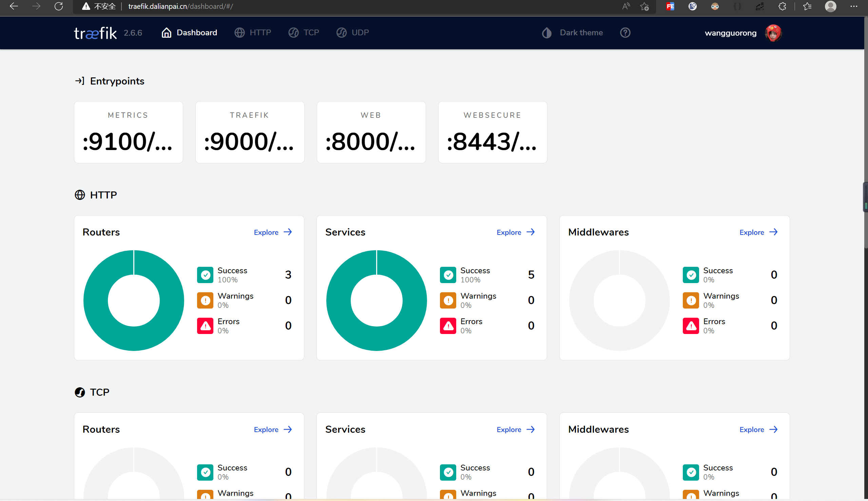Explore TCP Services
The height and width of the screenshot is (501, 868).
tap(516, 429)
